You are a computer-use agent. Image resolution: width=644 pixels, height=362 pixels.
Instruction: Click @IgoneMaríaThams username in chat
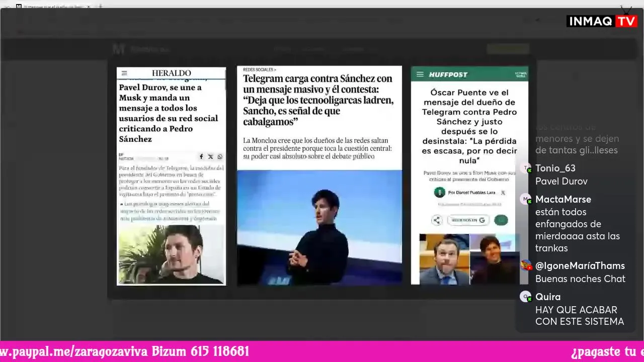click(580, 266)
